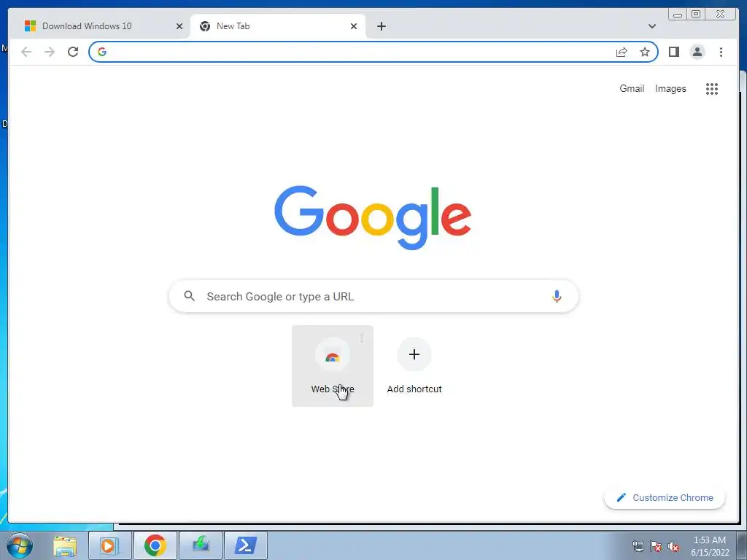Click the network tray icon

(x=638, y=546)
